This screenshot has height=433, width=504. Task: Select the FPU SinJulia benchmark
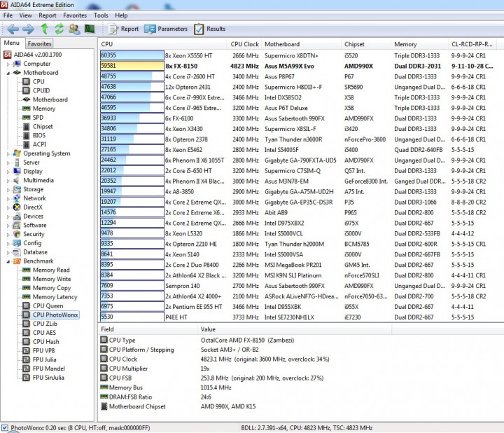48,378
